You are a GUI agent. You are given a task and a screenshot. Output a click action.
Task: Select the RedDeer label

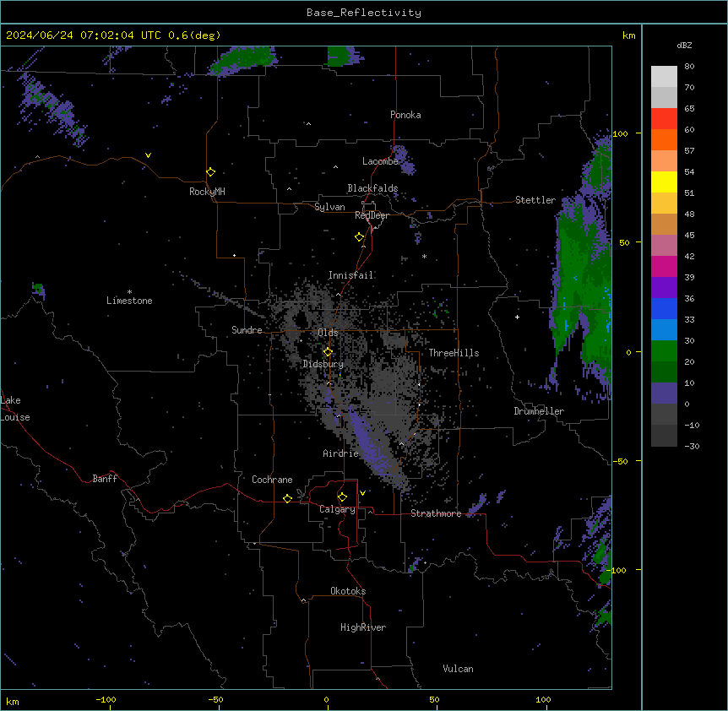point(372,215)
